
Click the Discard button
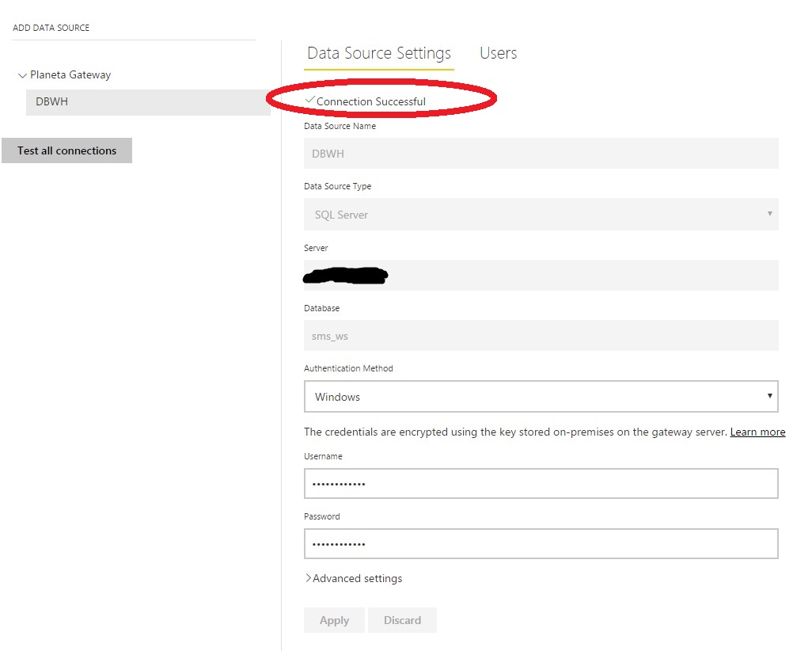coord(402,620)
